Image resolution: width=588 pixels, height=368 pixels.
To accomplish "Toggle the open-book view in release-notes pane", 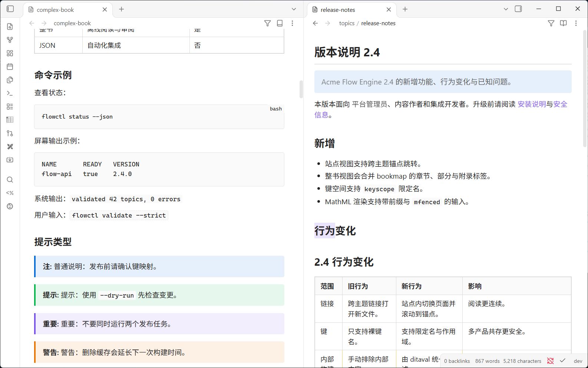I will [564, 23].
